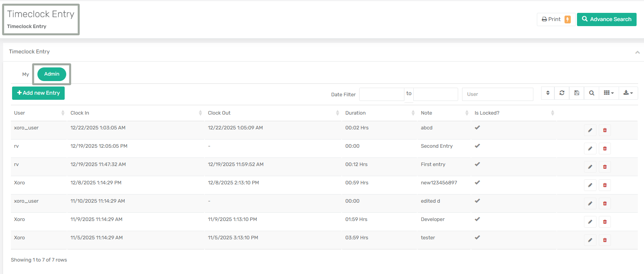Click the refresh table icon

coord(562,93)
